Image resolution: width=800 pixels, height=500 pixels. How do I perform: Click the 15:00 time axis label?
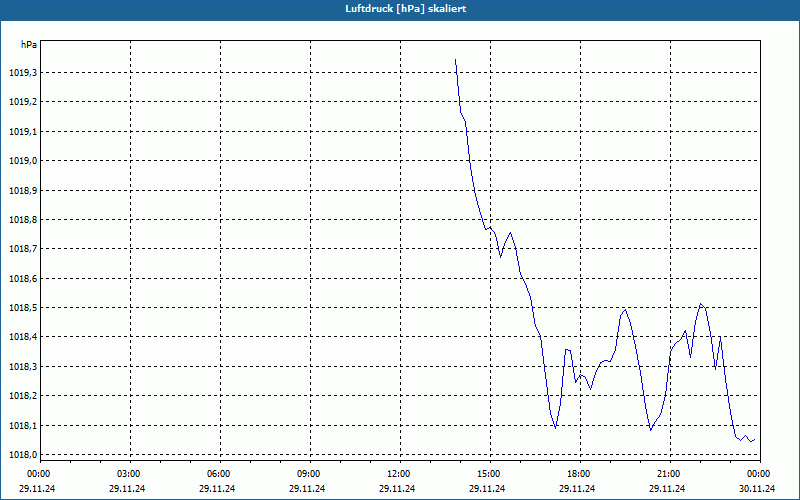[x=489, y=474]
